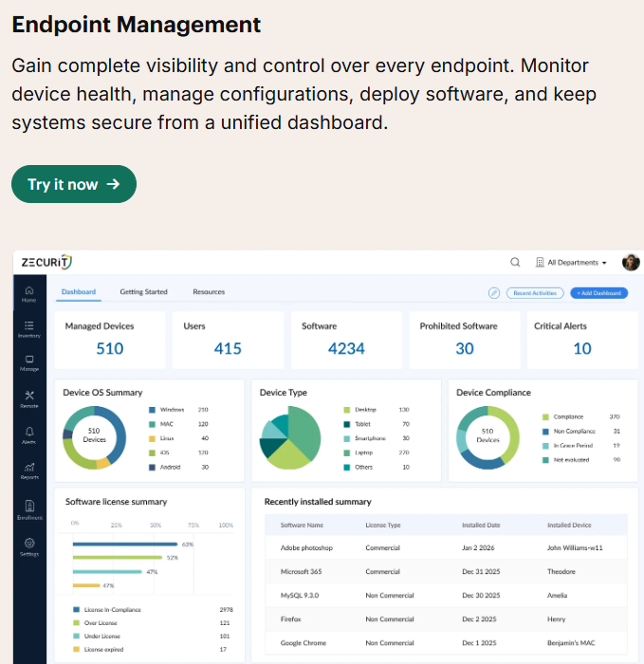Click the Recent Activities button

coord(535,293)
